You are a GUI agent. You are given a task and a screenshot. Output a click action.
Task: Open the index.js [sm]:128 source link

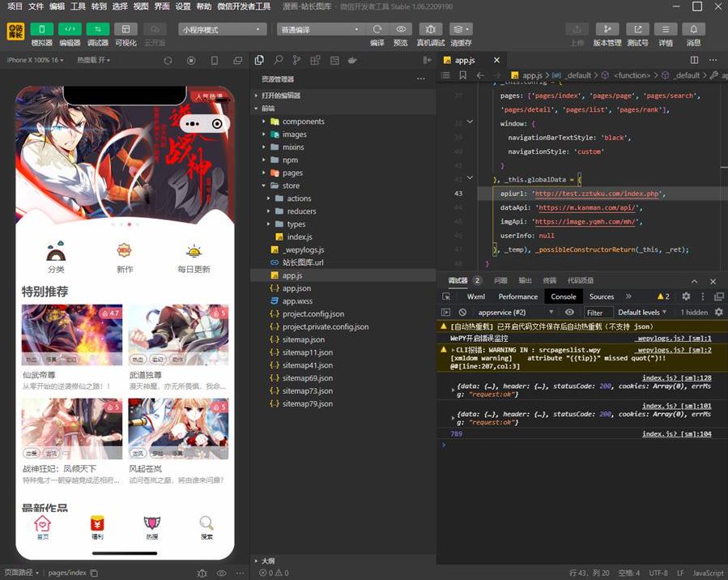pyautogui.click(x=677, y=378)
